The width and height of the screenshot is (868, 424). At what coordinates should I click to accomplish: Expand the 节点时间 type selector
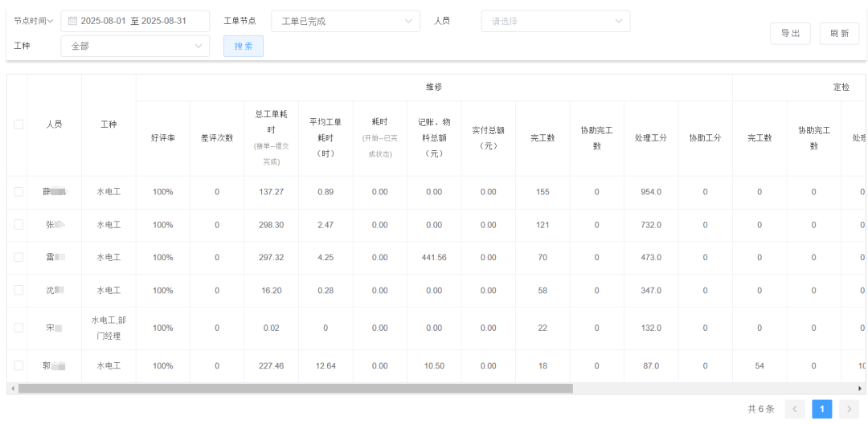click(34, 21)
